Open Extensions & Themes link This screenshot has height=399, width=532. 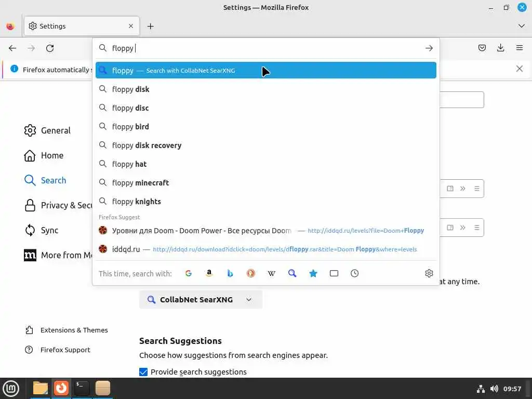click(x=66, y=330)
